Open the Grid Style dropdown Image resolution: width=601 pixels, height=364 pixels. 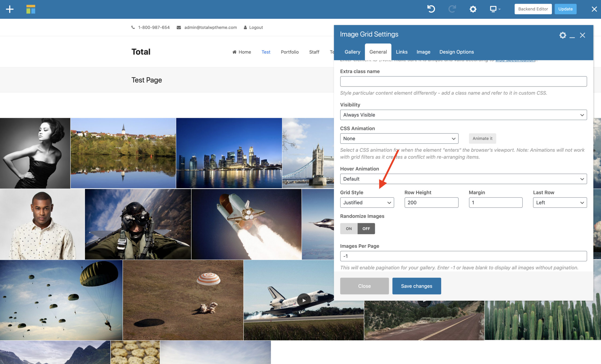[x=367, y=203]
